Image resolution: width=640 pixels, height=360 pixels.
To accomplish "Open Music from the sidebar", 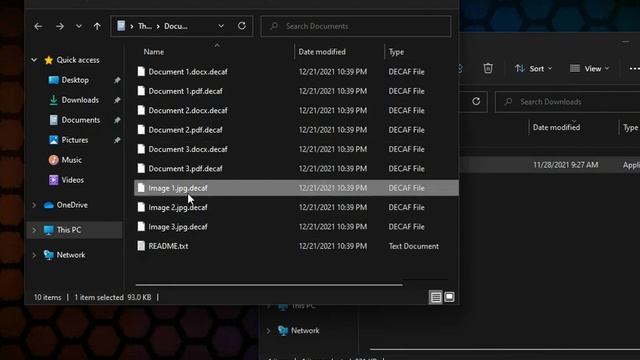I will [71, 160].
